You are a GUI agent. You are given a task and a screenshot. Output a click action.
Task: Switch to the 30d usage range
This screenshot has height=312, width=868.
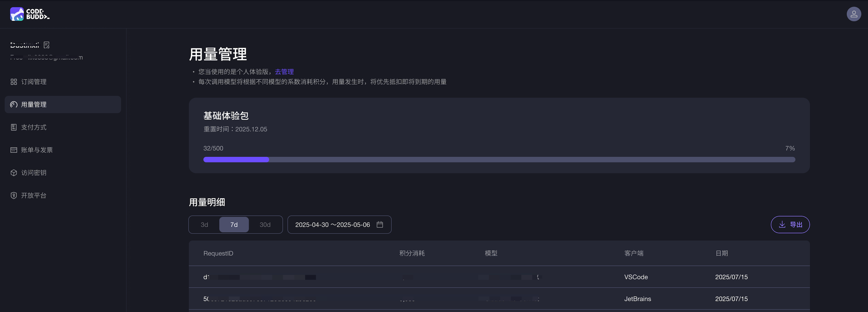265,225
